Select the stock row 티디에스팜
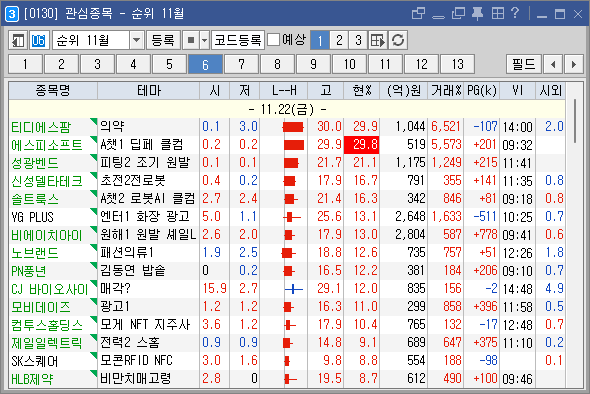This screenshot has width=590, height=394. tap(287, 127)
